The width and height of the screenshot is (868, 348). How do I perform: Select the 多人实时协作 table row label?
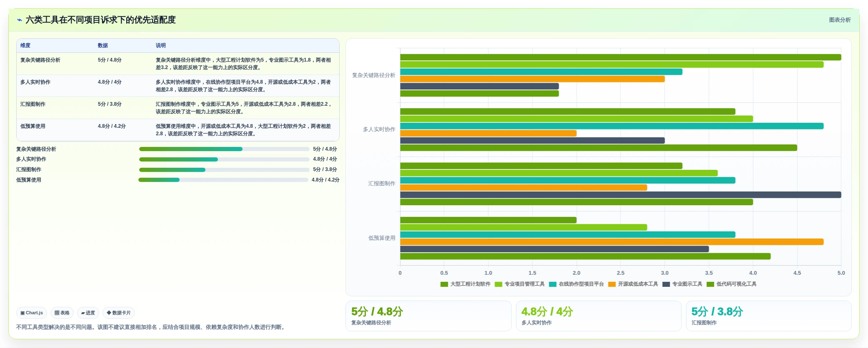pyautogui.click(x=35, y=82)
